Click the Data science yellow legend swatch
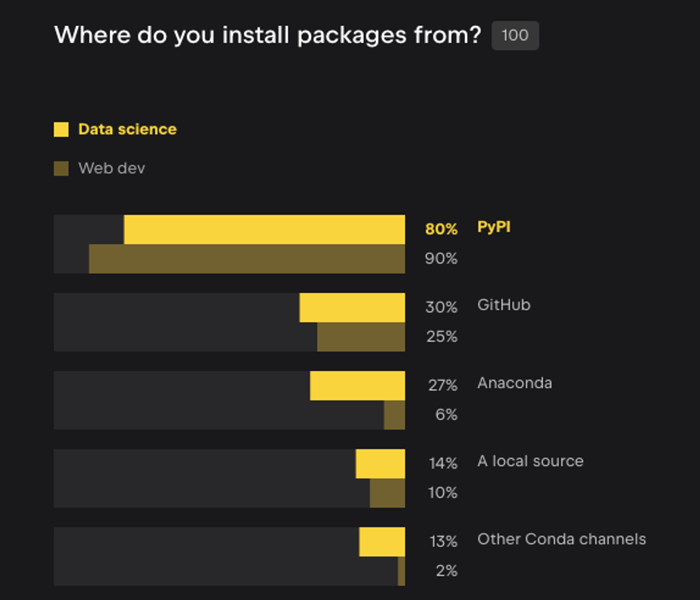 tap(61, 130)
